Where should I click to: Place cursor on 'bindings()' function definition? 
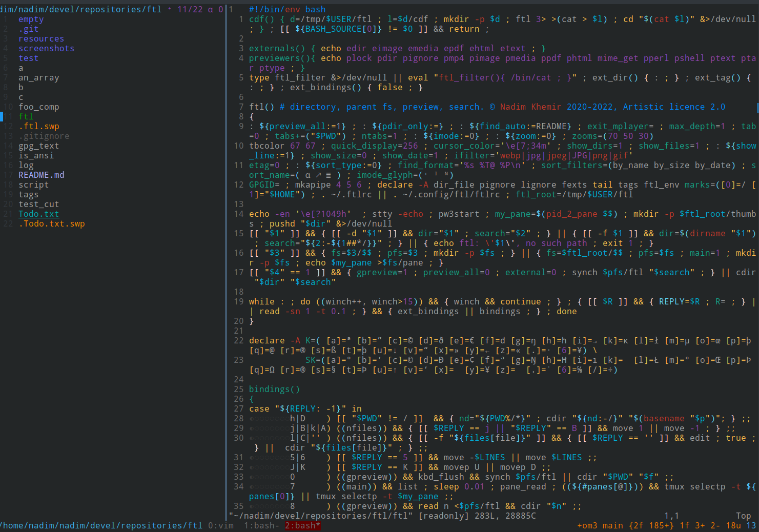pyautogui.click(x=275, y=390)
